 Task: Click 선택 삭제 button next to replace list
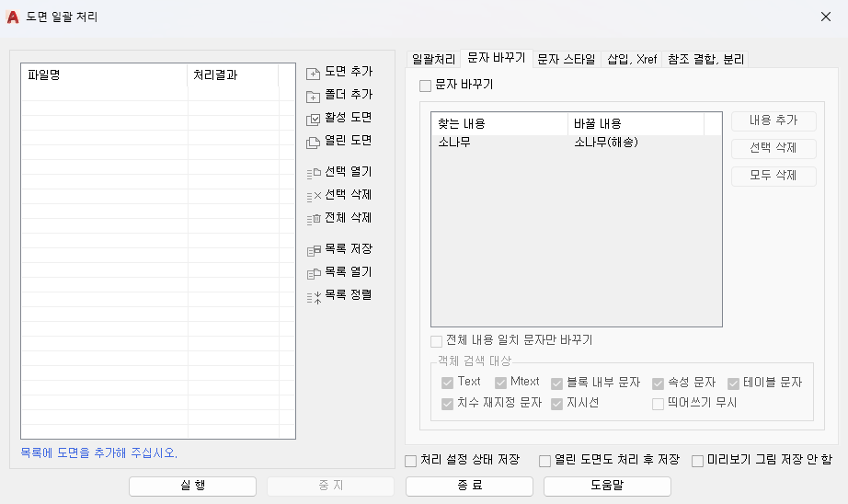pyautogui.click(x=774, y=148)
